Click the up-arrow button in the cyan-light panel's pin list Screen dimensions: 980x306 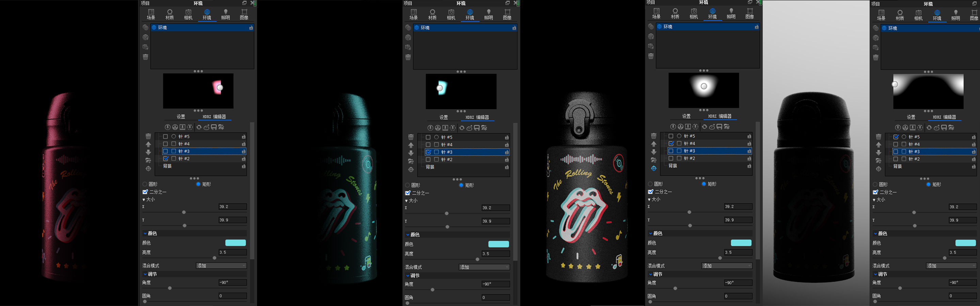[x=411, y=145]
